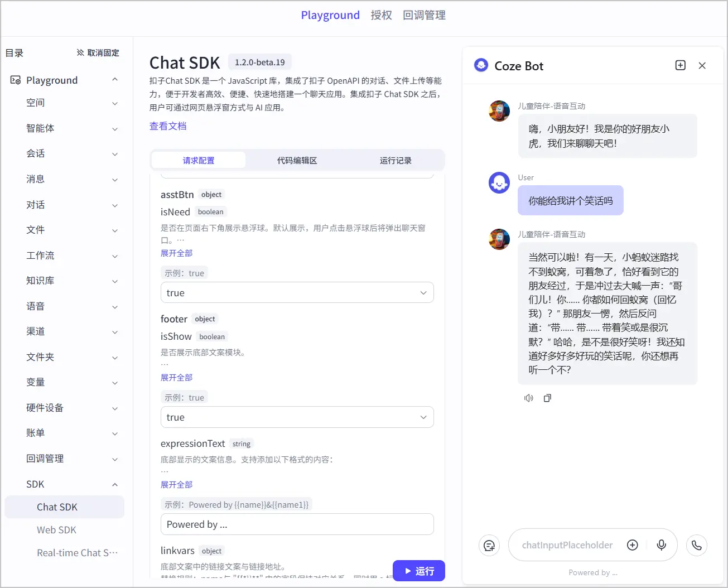Click the Powered by footer text in chat
The image size is (728, 588).
pos(593,572)
